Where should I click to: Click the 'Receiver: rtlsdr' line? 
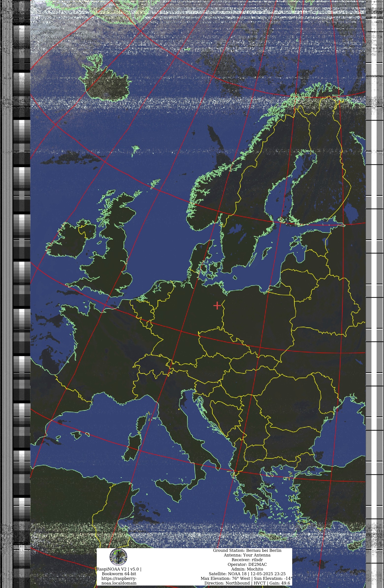point(247,560)
